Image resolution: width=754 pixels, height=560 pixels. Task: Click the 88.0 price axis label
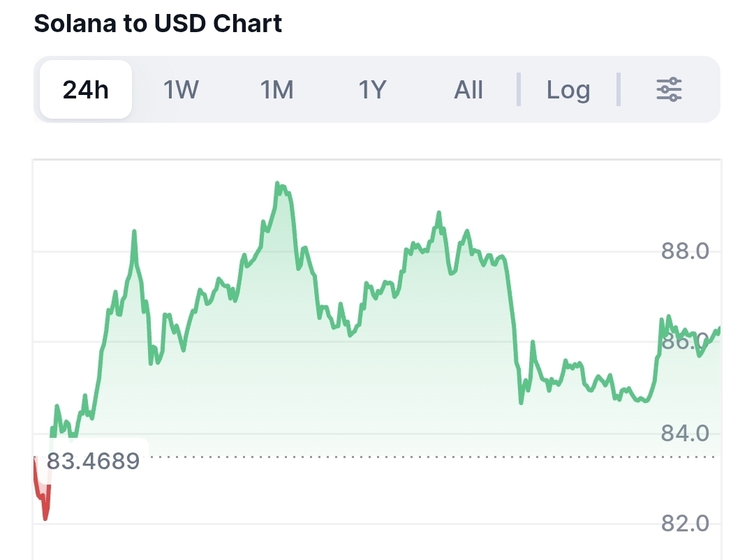coord(685,251)
